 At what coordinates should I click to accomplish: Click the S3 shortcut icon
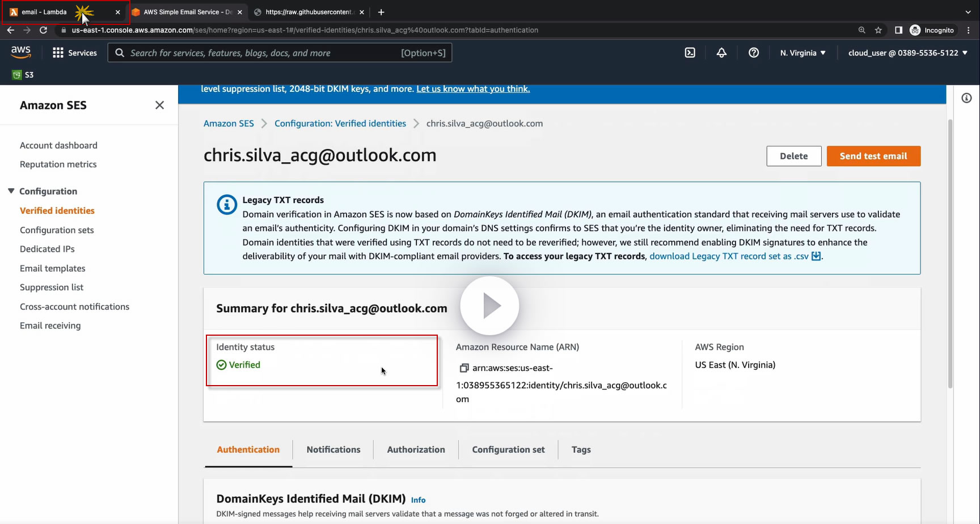click(x=17, y=75)
